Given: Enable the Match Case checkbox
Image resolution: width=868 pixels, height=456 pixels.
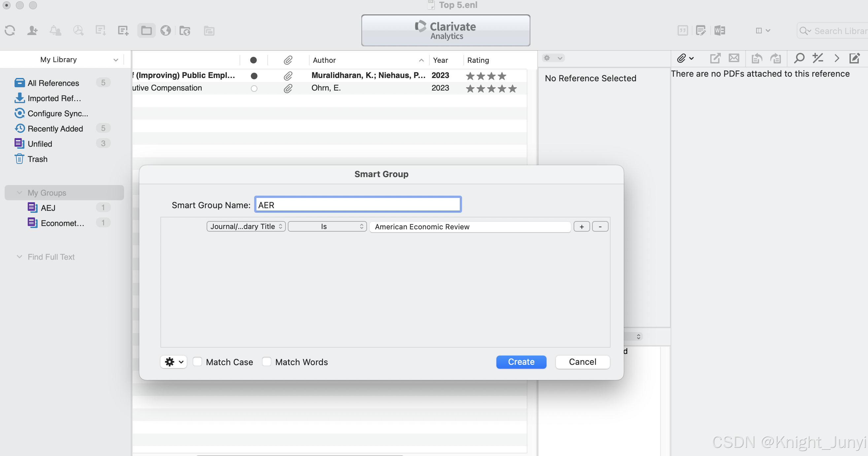Looking at the screenshot, I should click(197, 361).
